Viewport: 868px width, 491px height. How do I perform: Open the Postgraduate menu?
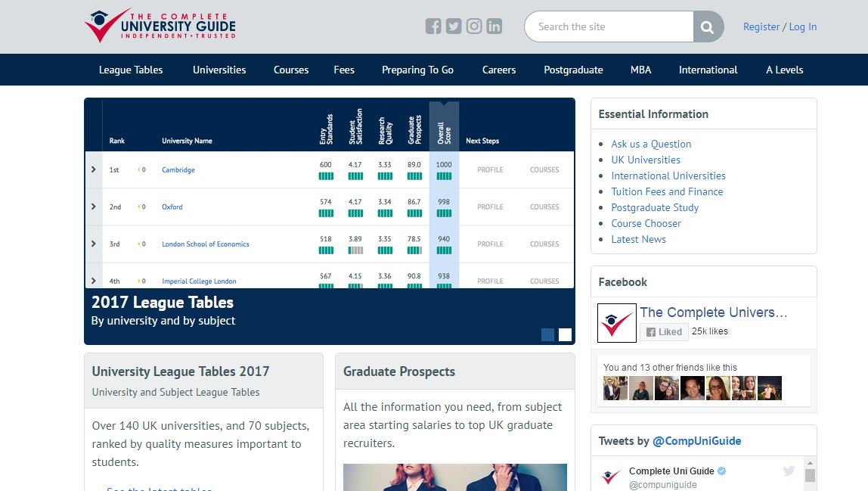573,70
